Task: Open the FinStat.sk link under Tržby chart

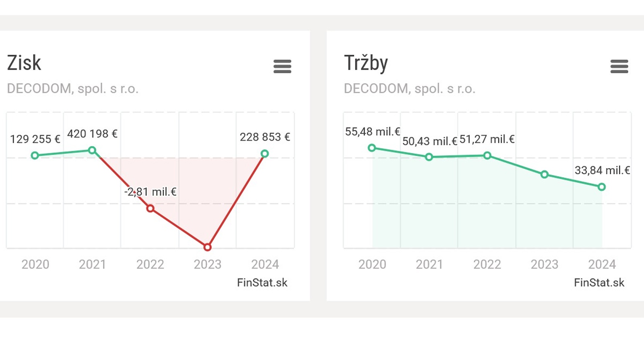Action: [x=599, y=282]
